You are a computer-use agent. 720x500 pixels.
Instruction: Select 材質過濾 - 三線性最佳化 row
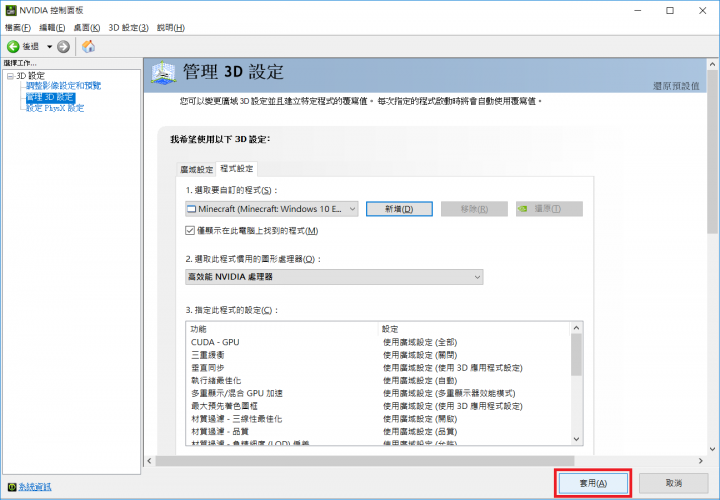pos(377,419)
